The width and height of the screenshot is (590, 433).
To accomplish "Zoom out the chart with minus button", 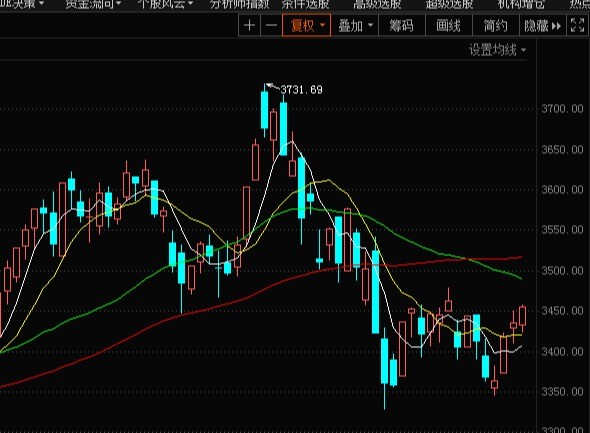I will [271, 26].
